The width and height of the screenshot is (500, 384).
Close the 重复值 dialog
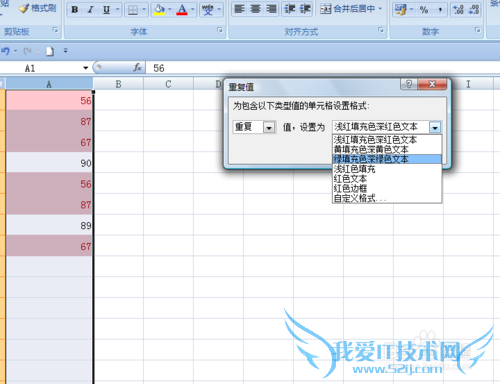tap(432, 84)
